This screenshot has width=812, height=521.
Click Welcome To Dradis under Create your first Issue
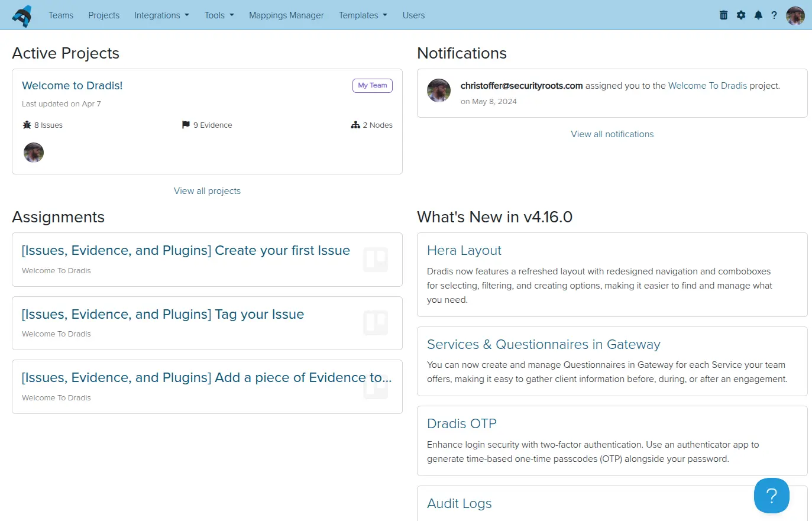(56, 271)
